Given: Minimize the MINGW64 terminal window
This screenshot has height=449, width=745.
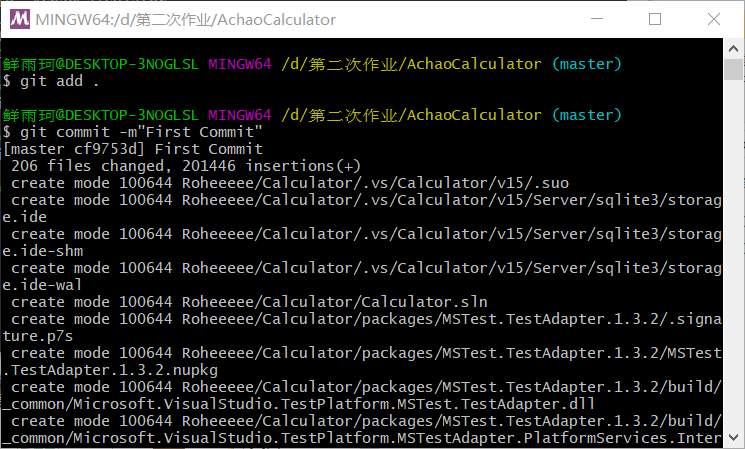Looking at the screenshot, I should coord(597,19).
